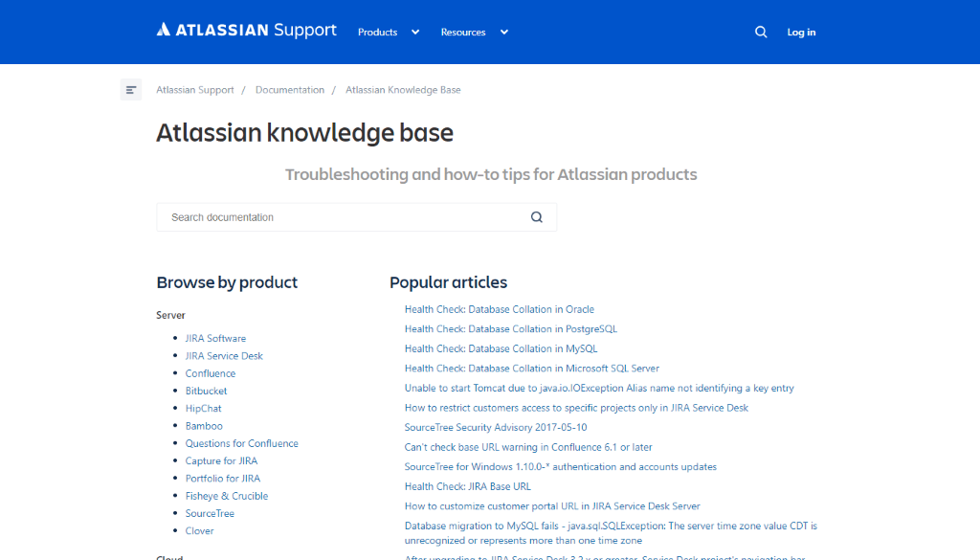Viewport: 980px width, 560px height.
Task: Open the Atlassian Support breadcrumb link
Action: (x=195, y=89)
